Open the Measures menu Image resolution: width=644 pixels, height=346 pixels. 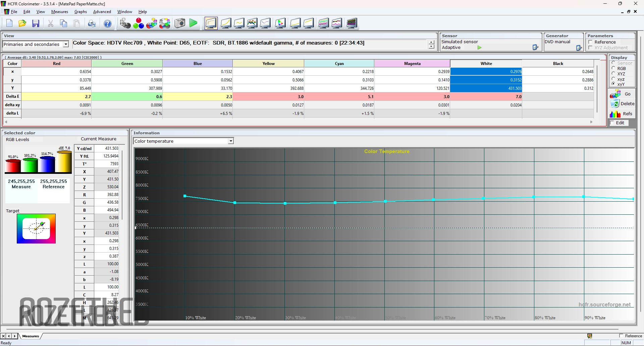(59, 12)
